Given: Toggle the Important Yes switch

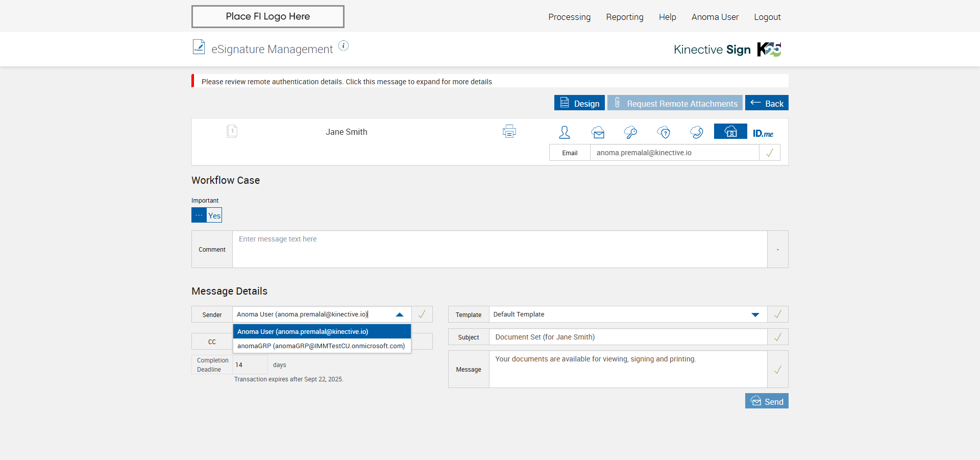Looking at the screenshot, I should (x=207, y=215).
